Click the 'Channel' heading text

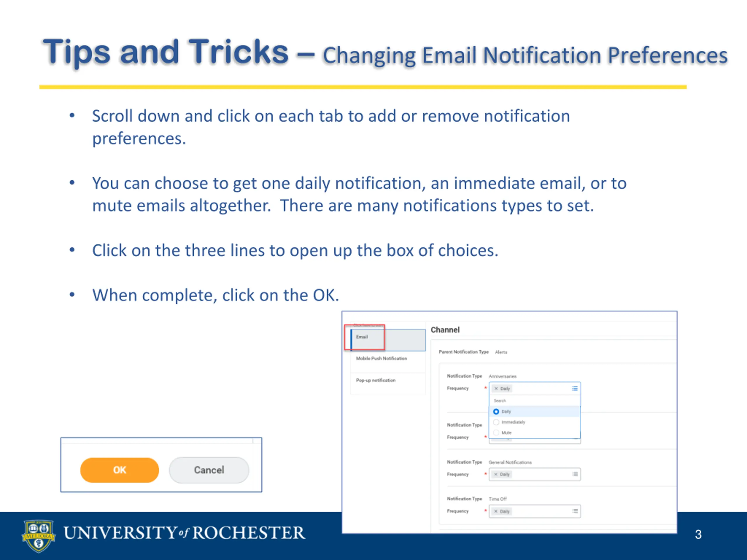[445, 330]
